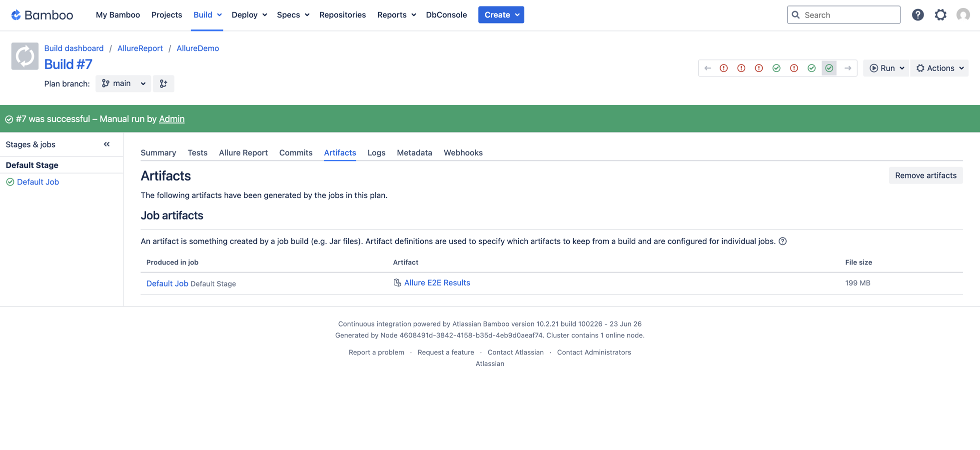Click Request a feature footer link
The width and height of the screenshot is (980, 450).
(446, 352)
